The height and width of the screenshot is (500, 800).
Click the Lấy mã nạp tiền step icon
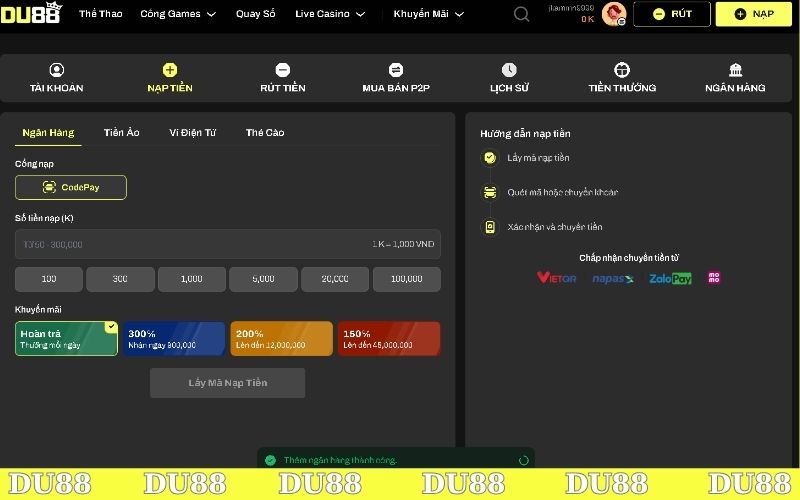pos(490,158)
